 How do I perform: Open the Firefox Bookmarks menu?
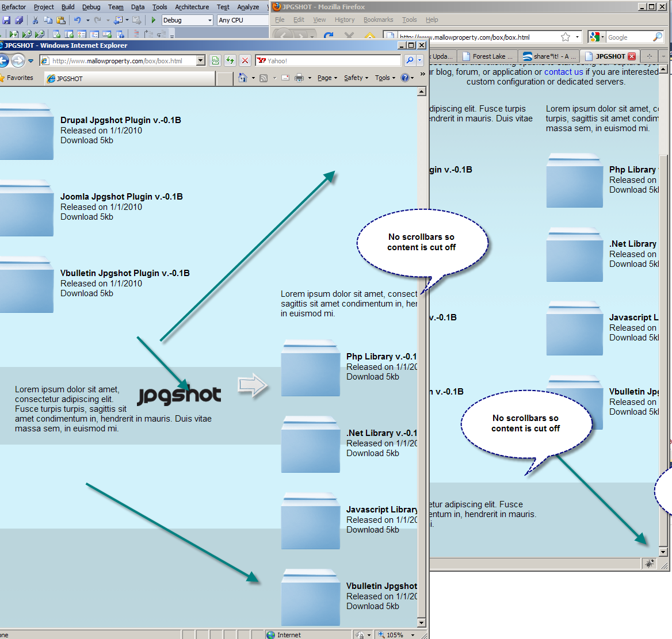point(378,20)
